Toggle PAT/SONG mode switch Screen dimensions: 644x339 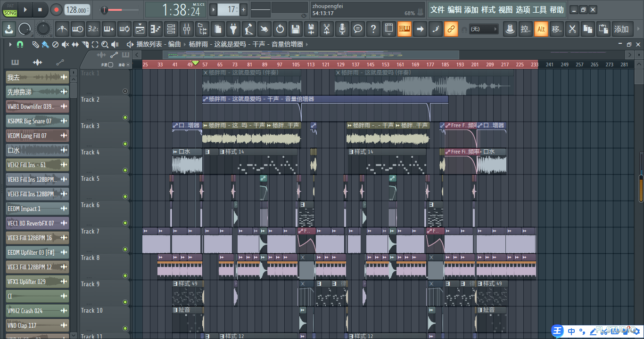10,9
